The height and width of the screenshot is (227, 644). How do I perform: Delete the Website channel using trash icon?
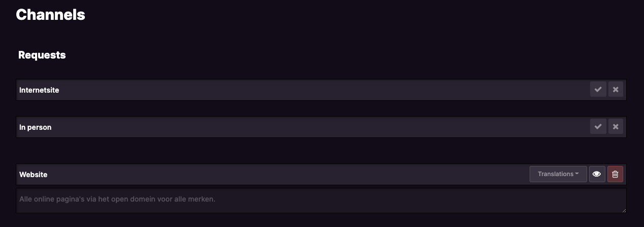click(615, 174)
